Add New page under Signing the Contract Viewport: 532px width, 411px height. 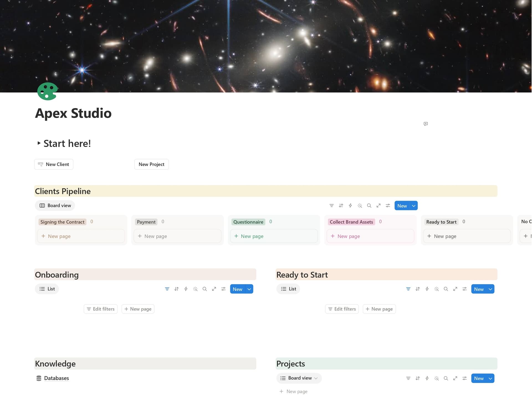[81, 236]
